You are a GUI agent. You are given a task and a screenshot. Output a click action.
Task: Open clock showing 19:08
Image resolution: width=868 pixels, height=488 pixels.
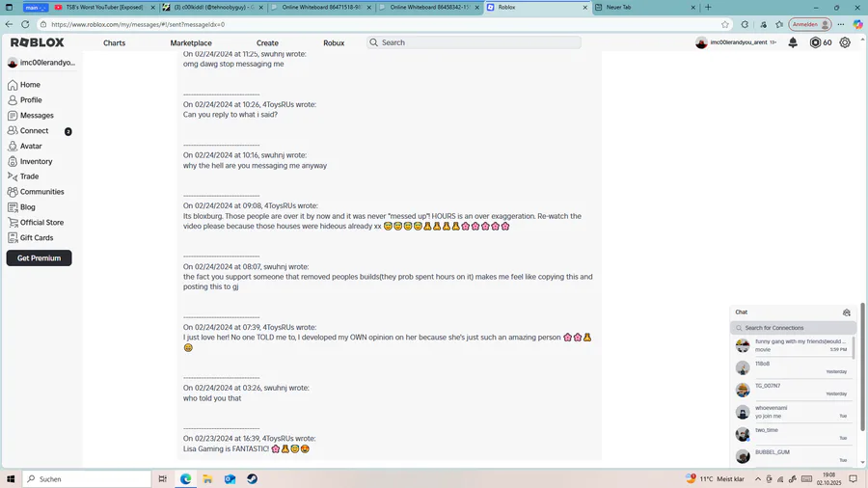tap(828, 479)
